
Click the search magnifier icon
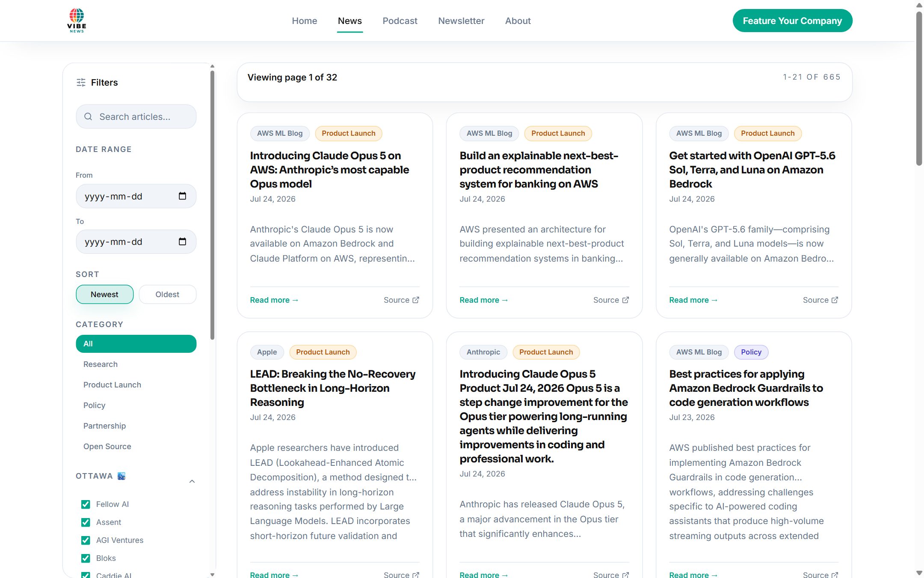tap(88, 116)
